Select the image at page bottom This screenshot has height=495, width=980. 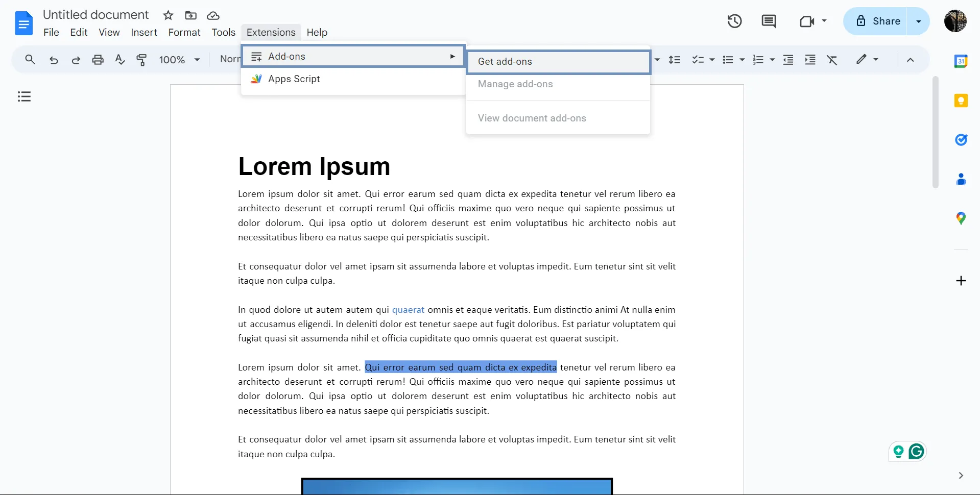pos(457,486)
